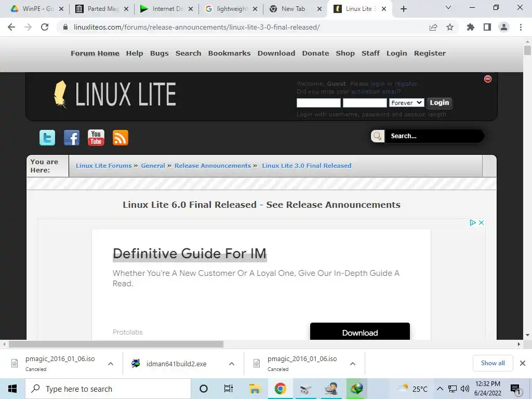Open a new browser tab
Viewport: 532px width, 399px height.
point(403,9)
